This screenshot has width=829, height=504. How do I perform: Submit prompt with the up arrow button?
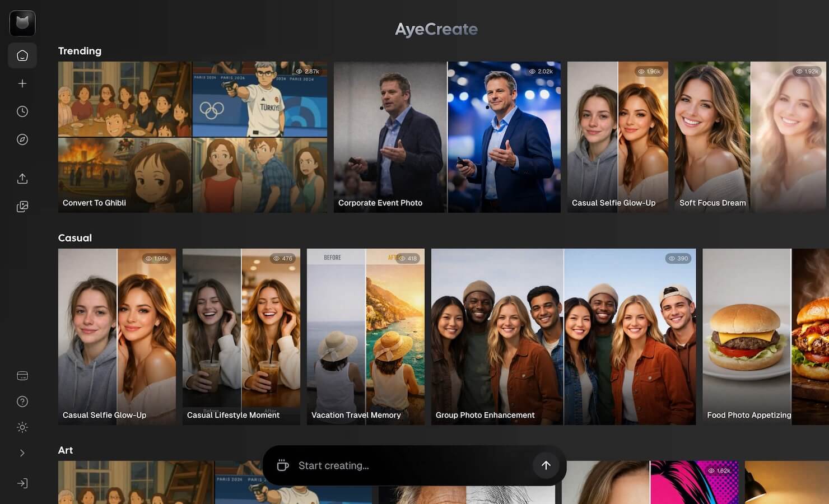(545, 465)
